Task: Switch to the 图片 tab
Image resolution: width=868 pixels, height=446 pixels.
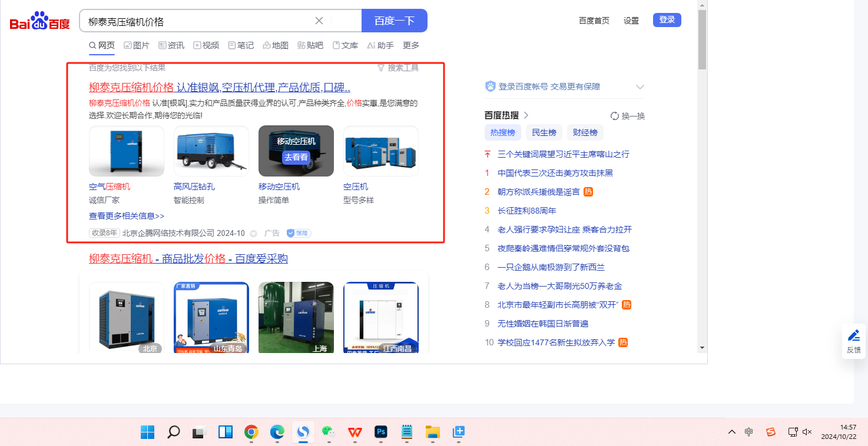Action: [x=137, y=45]
